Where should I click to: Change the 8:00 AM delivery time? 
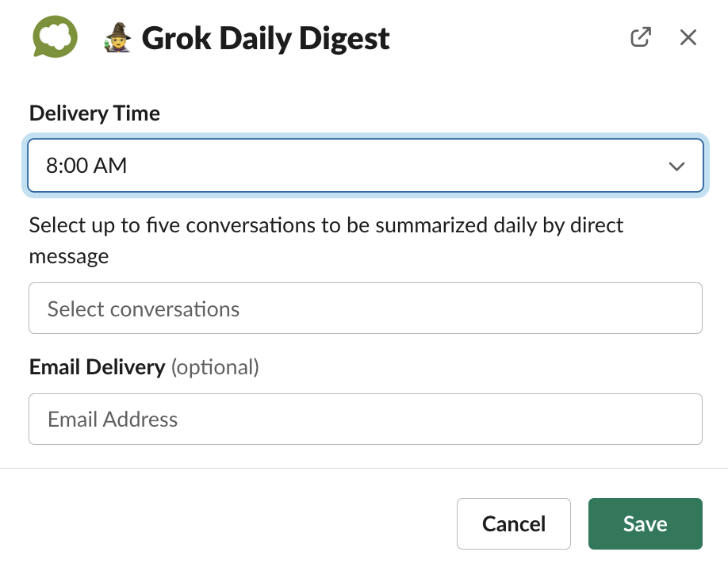tap(365, 165)
